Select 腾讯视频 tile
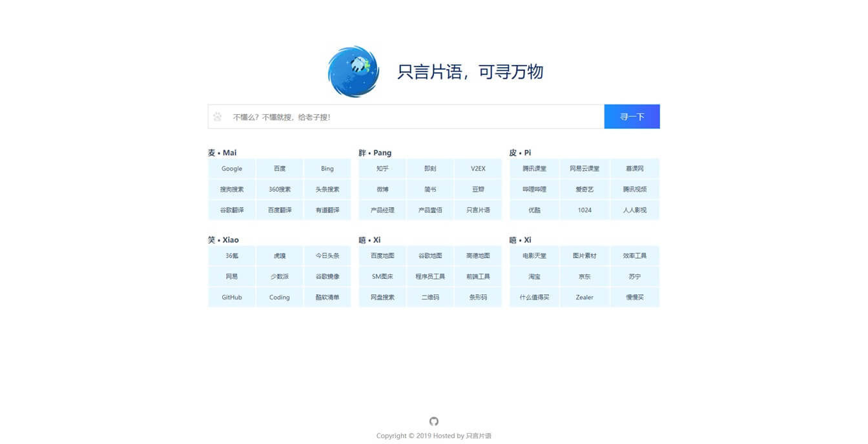Viewport: 868px width, 444px height. (635, 189)
